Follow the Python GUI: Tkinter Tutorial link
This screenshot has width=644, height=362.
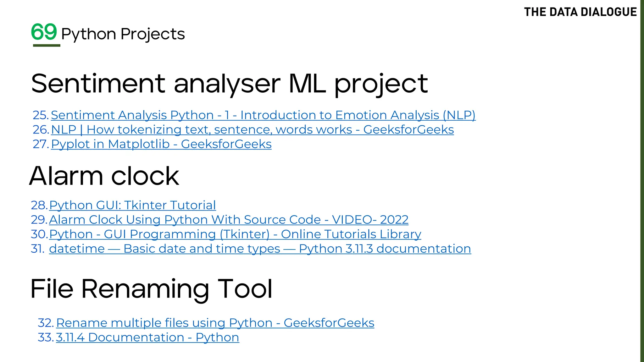coord(132,206)
